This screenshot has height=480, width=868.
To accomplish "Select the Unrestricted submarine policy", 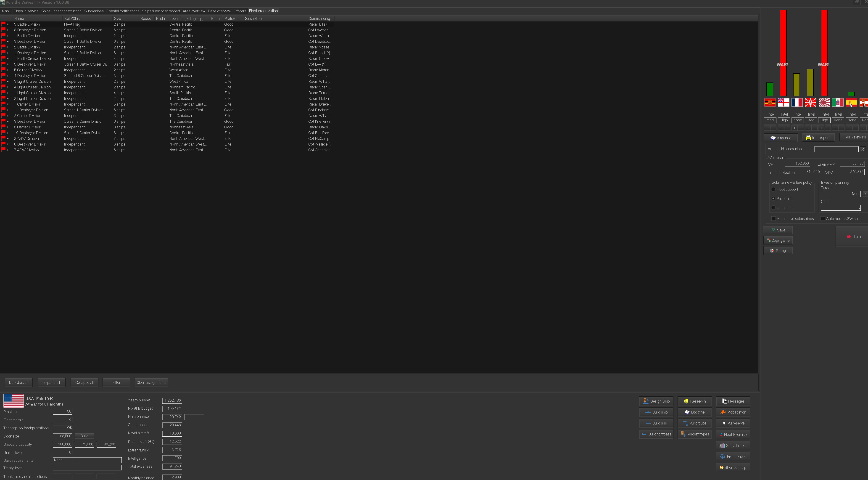I will (x=773, y=208).
